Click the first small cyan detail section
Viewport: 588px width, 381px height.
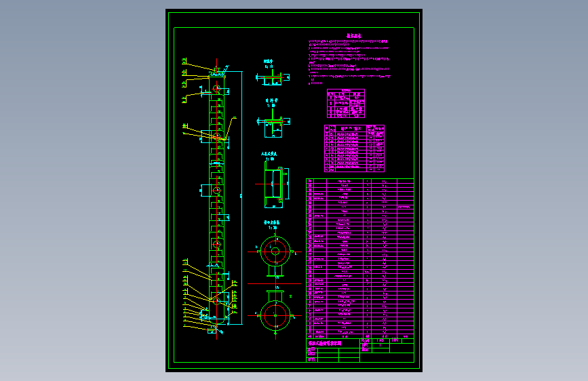coord(273,77)
